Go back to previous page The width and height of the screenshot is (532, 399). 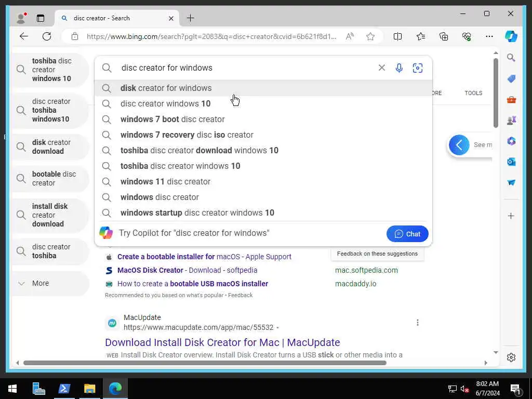tap(24, 36)
